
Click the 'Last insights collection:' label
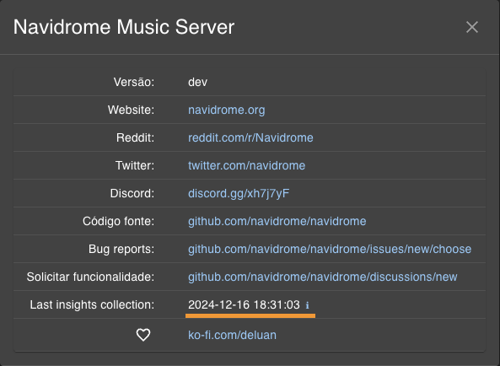(x=92, y=305)
